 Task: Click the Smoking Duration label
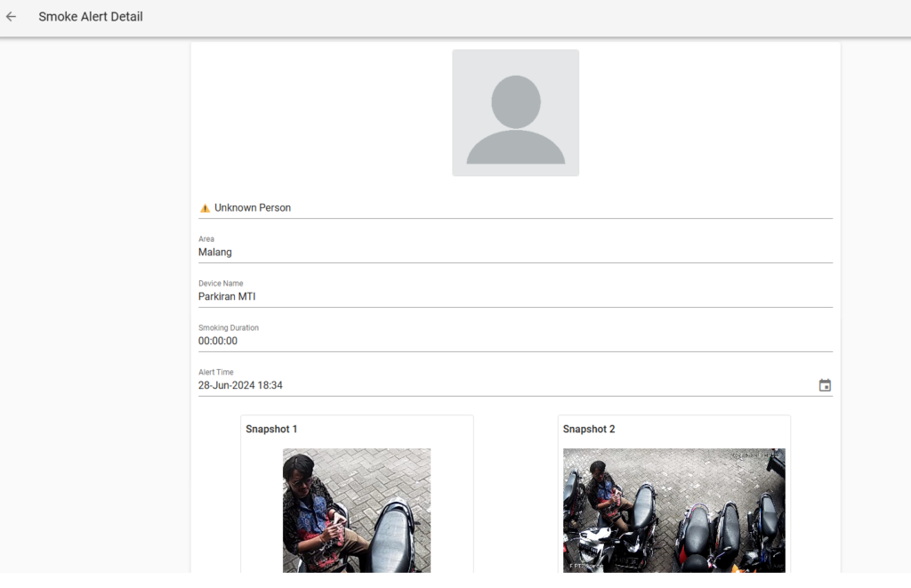[229, 327]
